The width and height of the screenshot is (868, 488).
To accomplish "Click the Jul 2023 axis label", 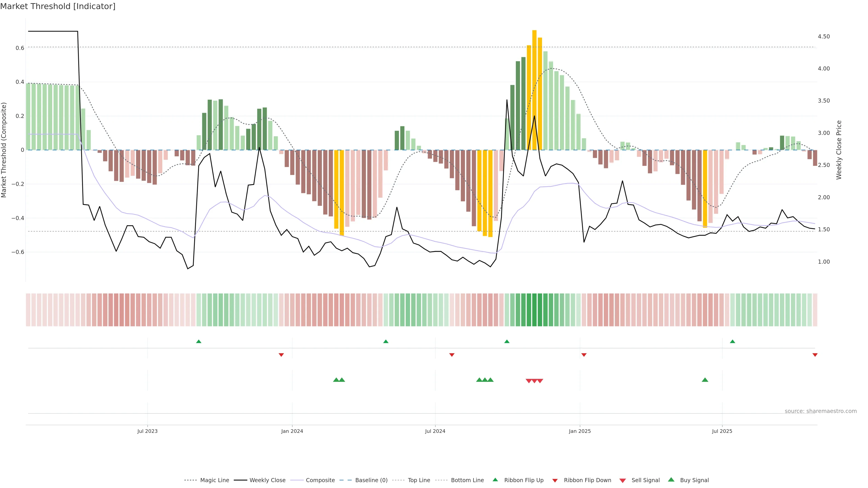I will [x=147, y=431].
